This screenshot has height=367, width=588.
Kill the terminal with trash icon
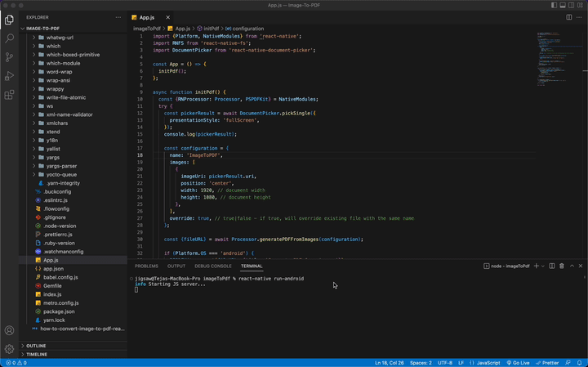point(562,266)
